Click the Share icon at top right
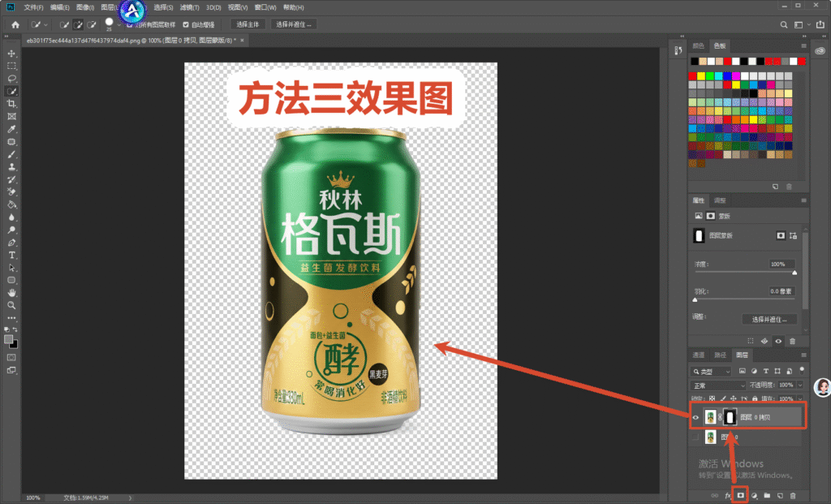 coord(820,24)
